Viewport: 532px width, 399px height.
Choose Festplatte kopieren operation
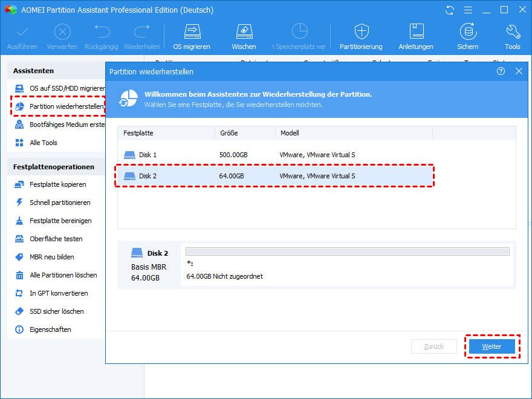tap(50, 184)
